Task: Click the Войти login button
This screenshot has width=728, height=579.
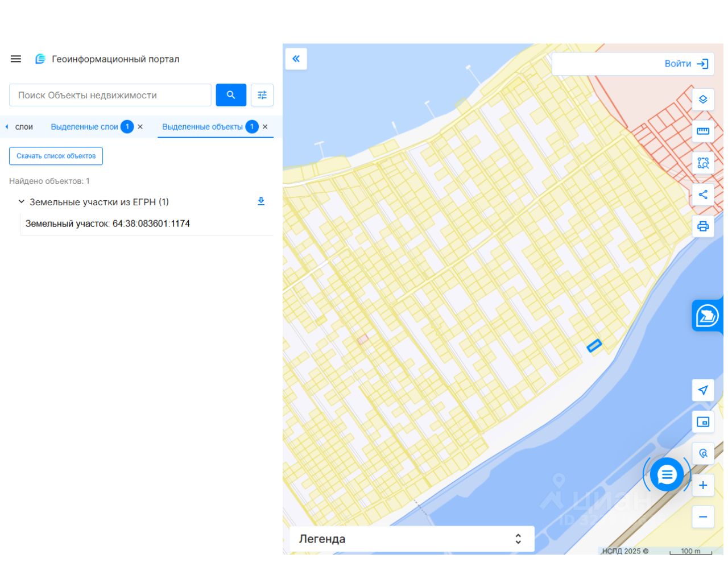Action: [686, 64]
